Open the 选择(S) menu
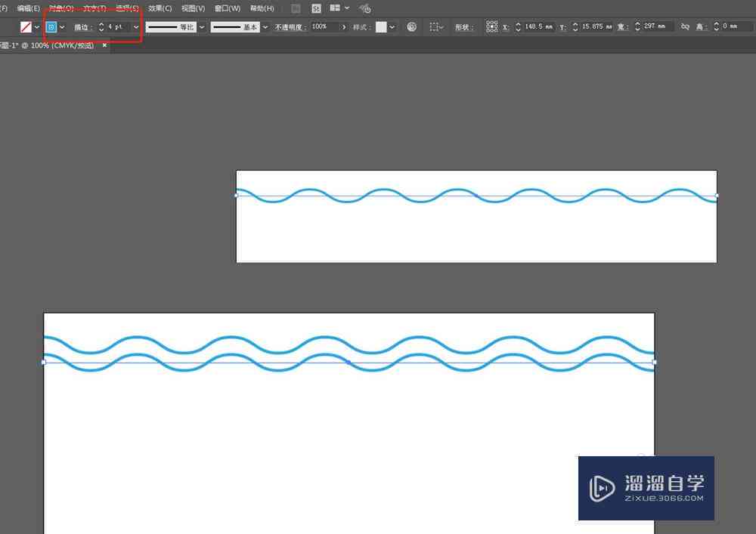The image size is (756, 534). click(x=127, y=8)
